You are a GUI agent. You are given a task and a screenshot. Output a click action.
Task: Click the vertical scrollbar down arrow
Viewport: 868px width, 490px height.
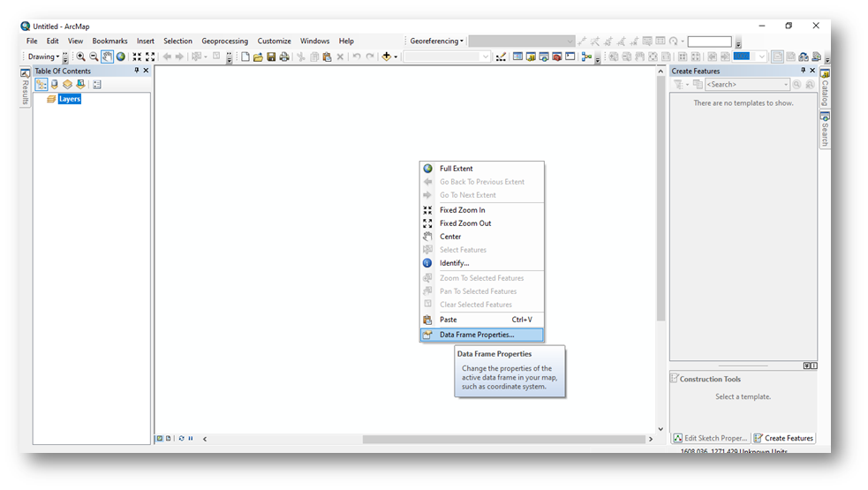point(660,429)
